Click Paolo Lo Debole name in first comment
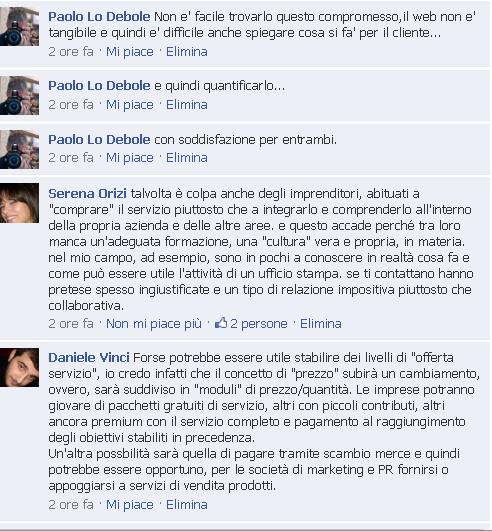492x531 pixels. pyautogui.click(x=99, y=17)
